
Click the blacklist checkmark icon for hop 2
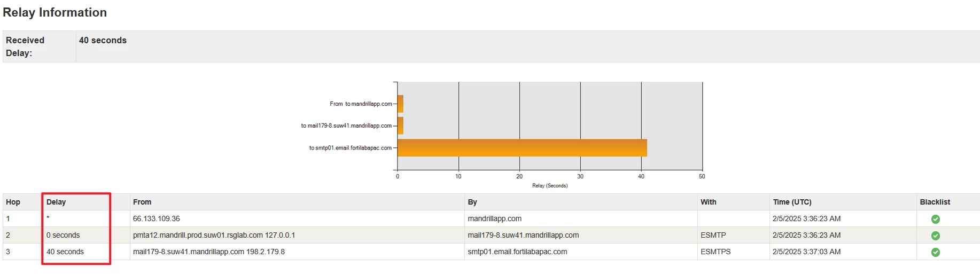click(935, 236)
